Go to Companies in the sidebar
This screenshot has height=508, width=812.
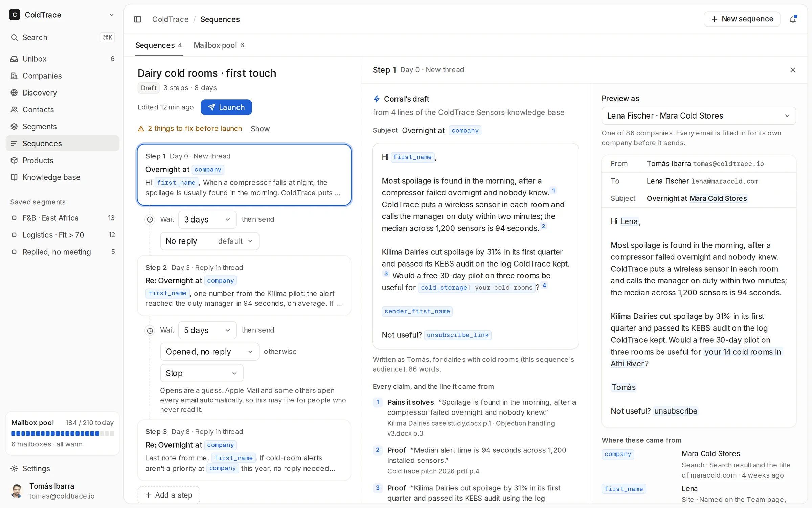[63, 76]
